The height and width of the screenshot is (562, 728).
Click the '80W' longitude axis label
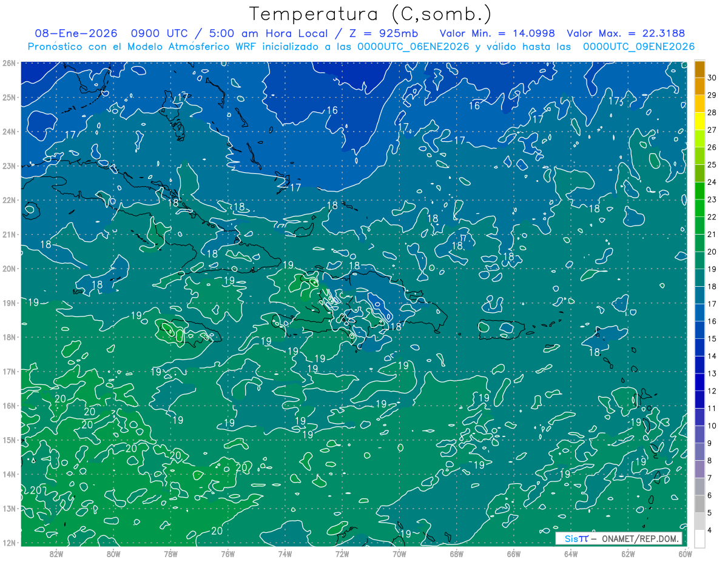coord(113,554)
